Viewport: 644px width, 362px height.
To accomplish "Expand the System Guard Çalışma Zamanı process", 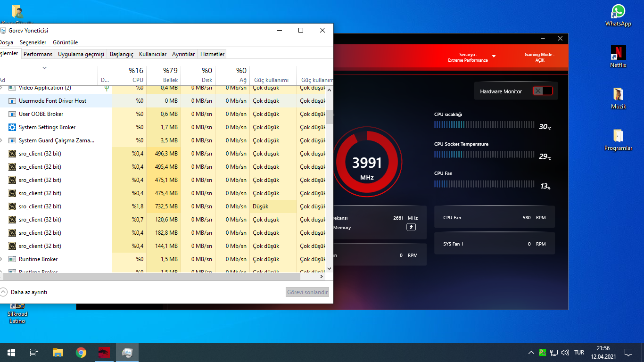I will click(1, 140).
